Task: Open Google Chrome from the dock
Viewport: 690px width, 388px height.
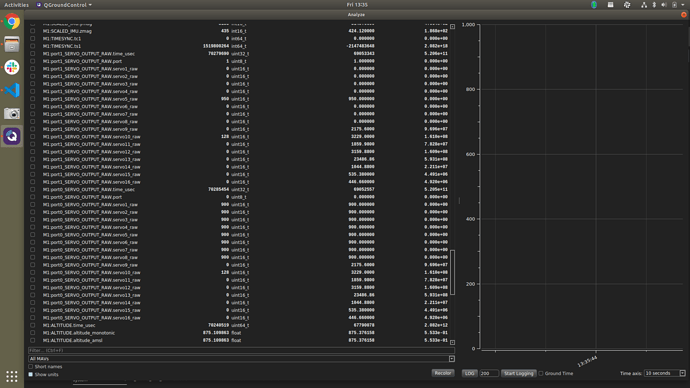Action: pyautogui.click(x=12, y=22)
